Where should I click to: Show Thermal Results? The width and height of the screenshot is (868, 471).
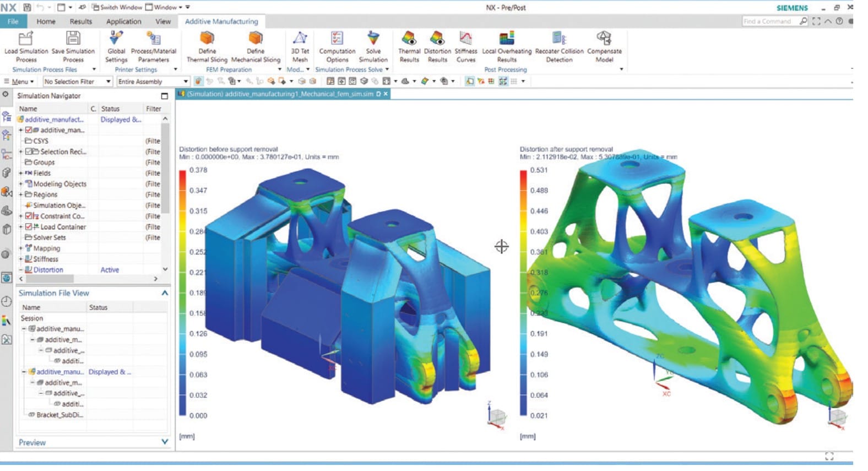pyautogui.click(x=409, y=47)
